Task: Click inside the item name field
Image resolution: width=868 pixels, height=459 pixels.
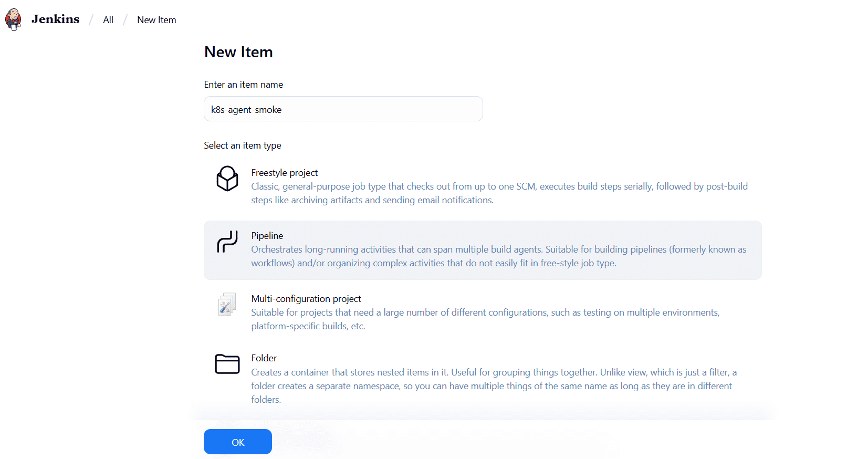Action: click(x=343, y=109)
